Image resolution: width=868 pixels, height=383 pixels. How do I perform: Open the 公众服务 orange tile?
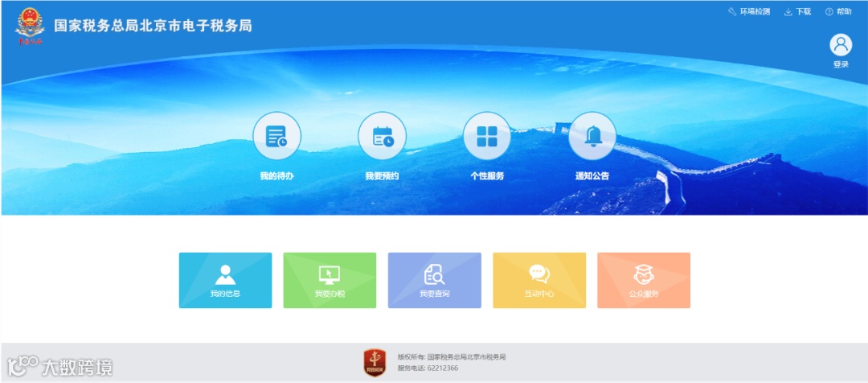click(644, 281)
